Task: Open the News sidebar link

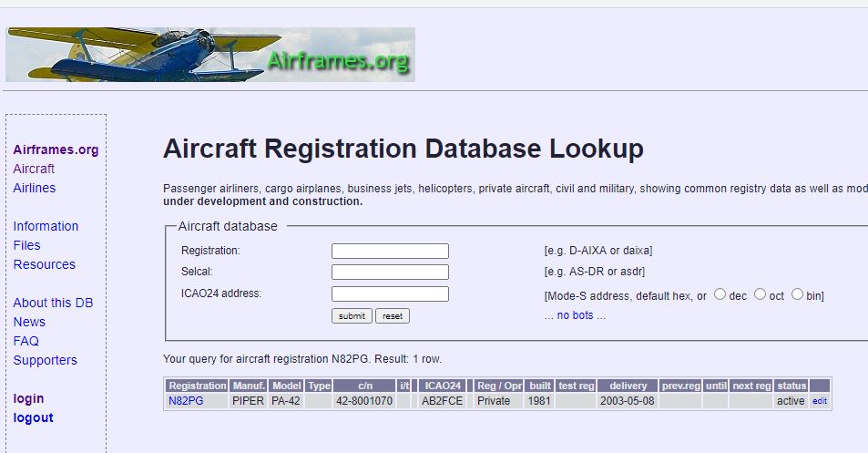Action: (x=29, y=322)
